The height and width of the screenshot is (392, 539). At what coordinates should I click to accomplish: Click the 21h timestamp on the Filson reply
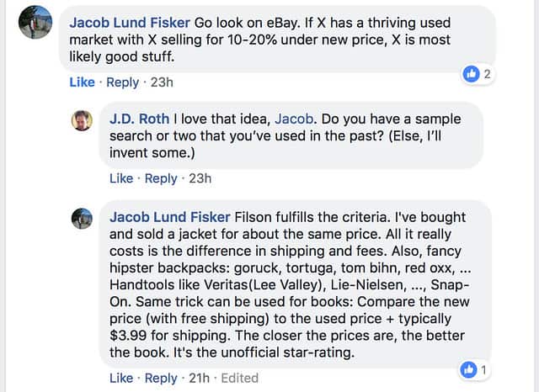pos(199,379)
